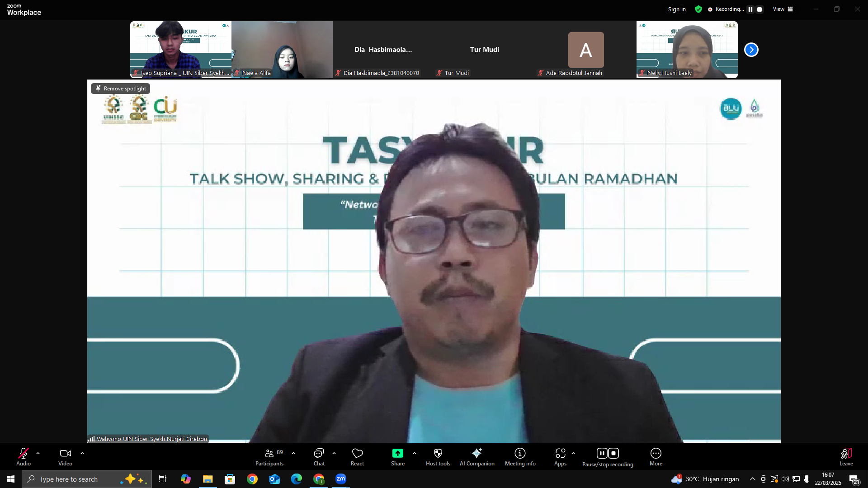The image size is (868, 488).
Task: Click the Sign in link
Action: 676,9
